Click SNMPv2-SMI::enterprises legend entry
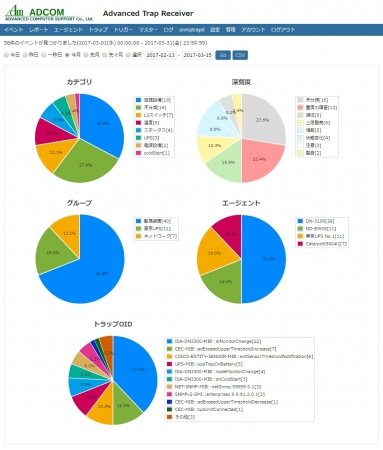The width and height of the screenshot is (383, 450). [216, 394]
